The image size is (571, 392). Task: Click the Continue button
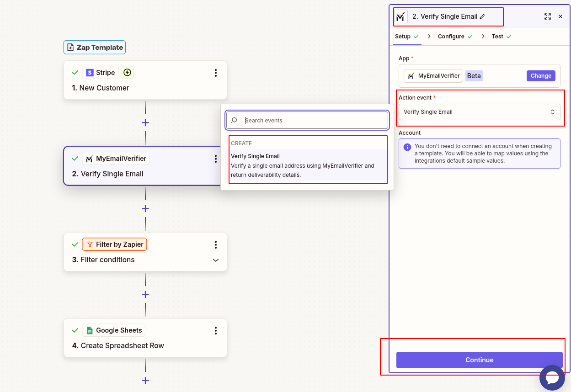479,360
